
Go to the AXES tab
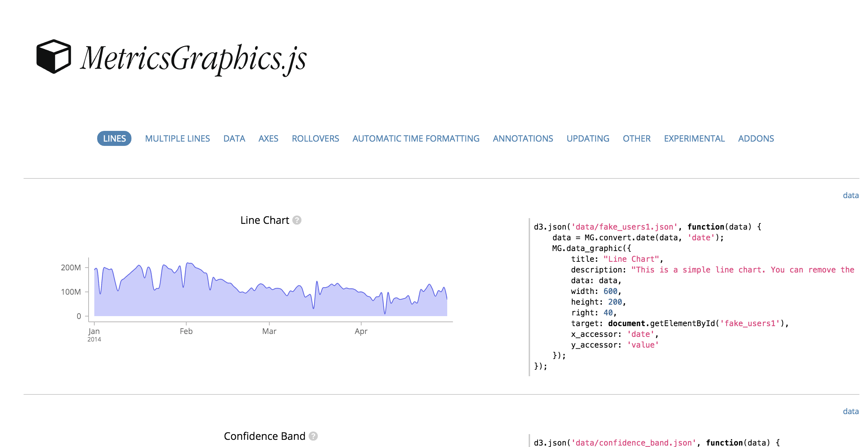pos(268,138)
